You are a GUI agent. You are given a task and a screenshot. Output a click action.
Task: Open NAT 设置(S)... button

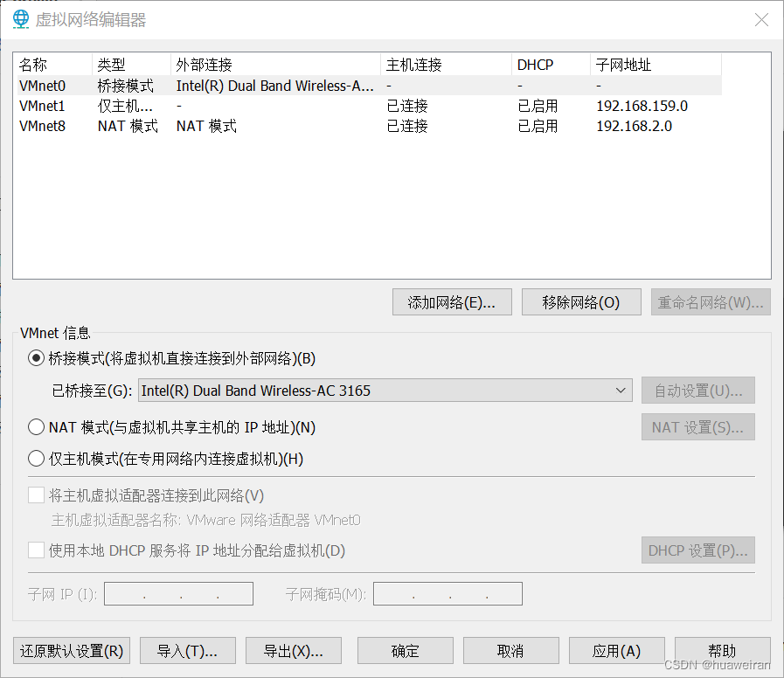click(698, 427)
